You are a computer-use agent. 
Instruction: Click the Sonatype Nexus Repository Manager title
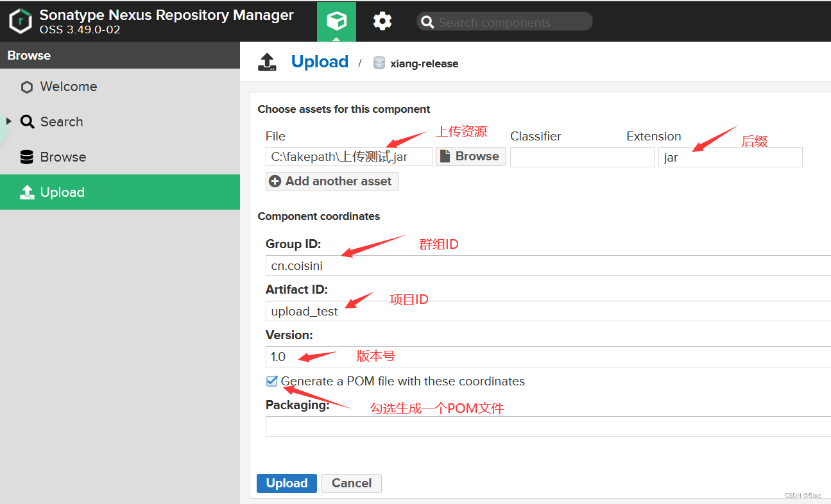[x=167, y=15]
